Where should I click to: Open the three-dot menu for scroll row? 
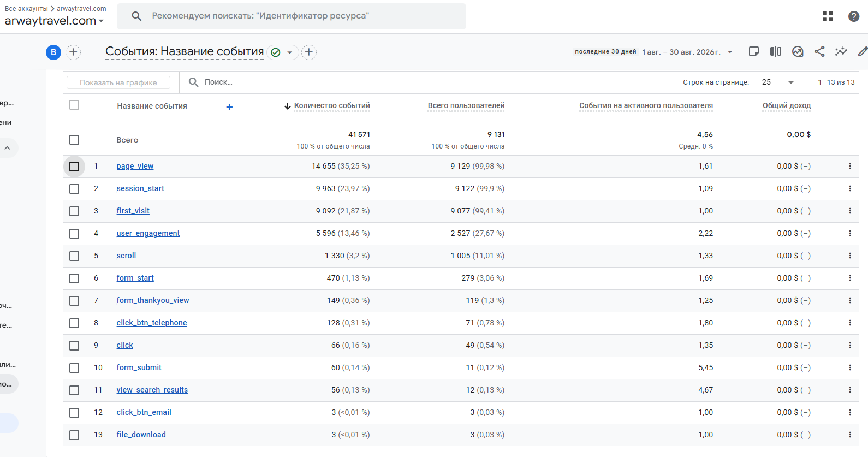850,256
